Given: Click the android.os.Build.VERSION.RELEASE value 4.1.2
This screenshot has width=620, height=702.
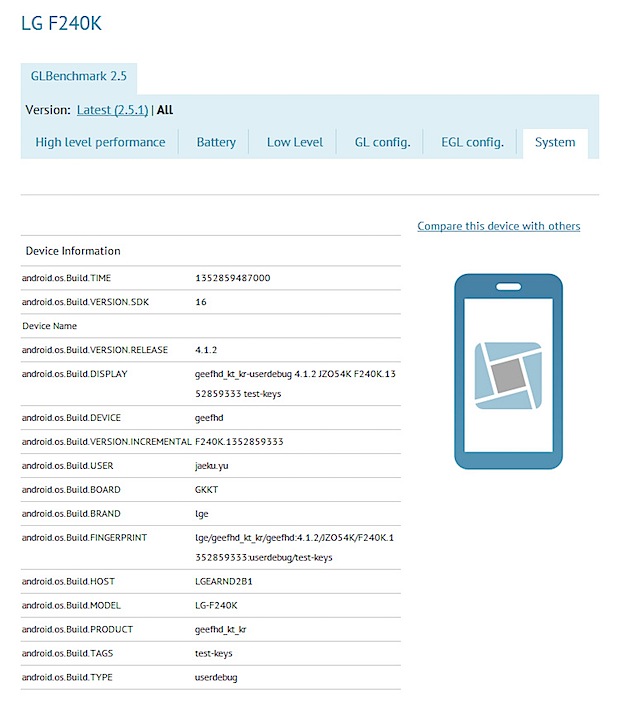Looking at the screenshot, I should coord(207,350).
